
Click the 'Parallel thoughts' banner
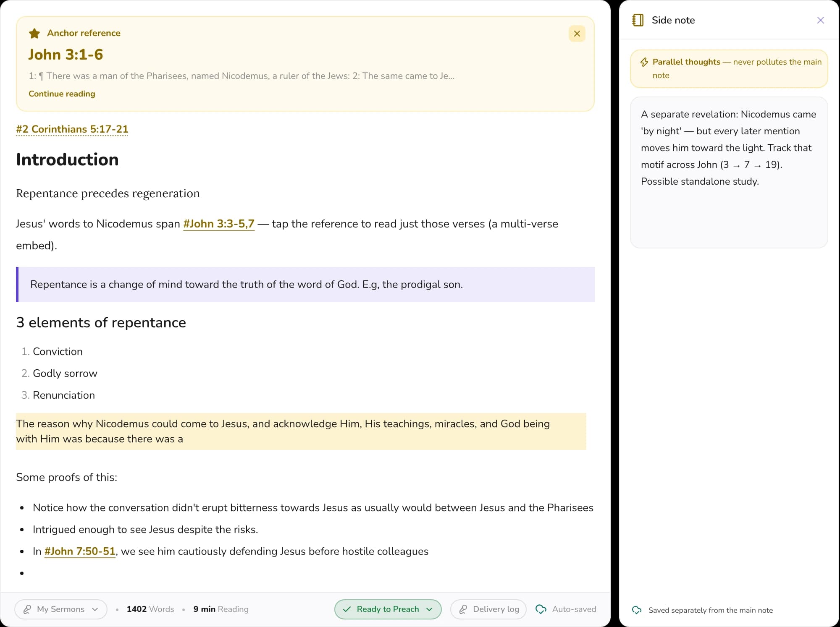pos(729,69)
